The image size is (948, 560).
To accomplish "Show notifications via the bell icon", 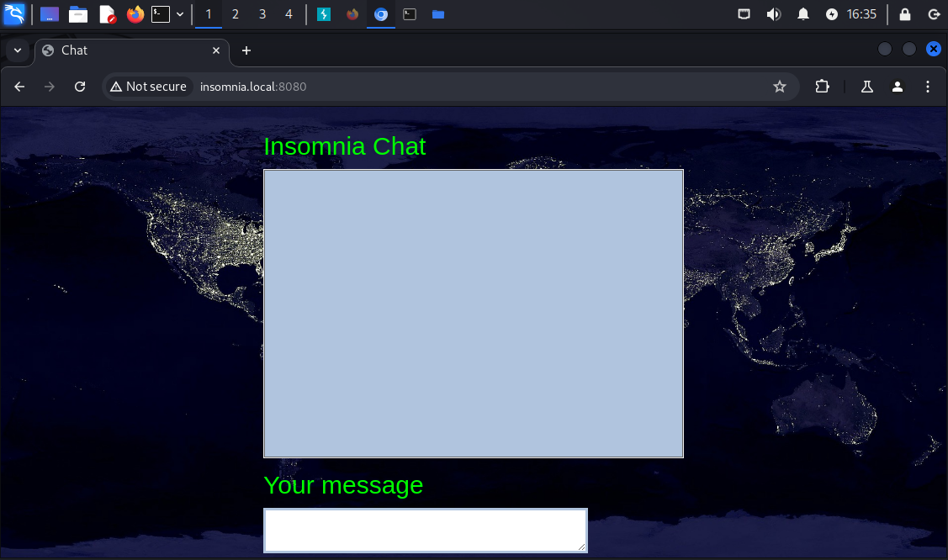I will pyautogui.click(x=803, y=14).
